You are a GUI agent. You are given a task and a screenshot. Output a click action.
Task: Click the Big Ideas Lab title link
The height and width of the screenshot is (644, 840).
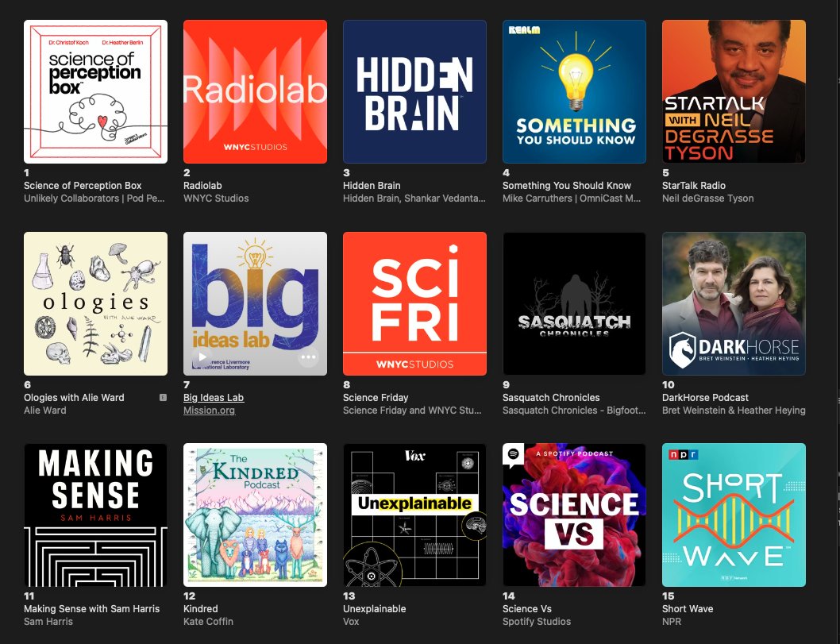pos(214,398)
